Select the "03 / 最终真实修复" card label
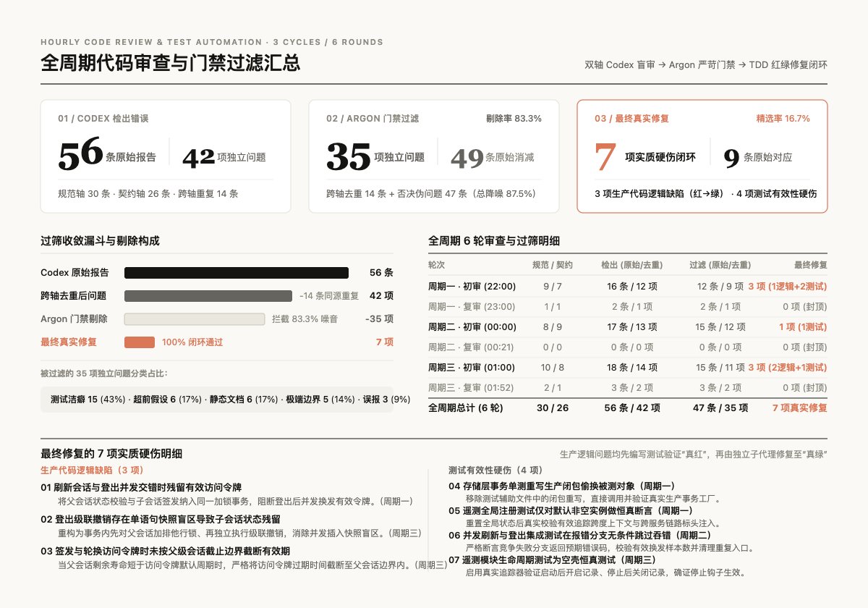Screen dimensions: 868x608 click(x=631, y=119)
